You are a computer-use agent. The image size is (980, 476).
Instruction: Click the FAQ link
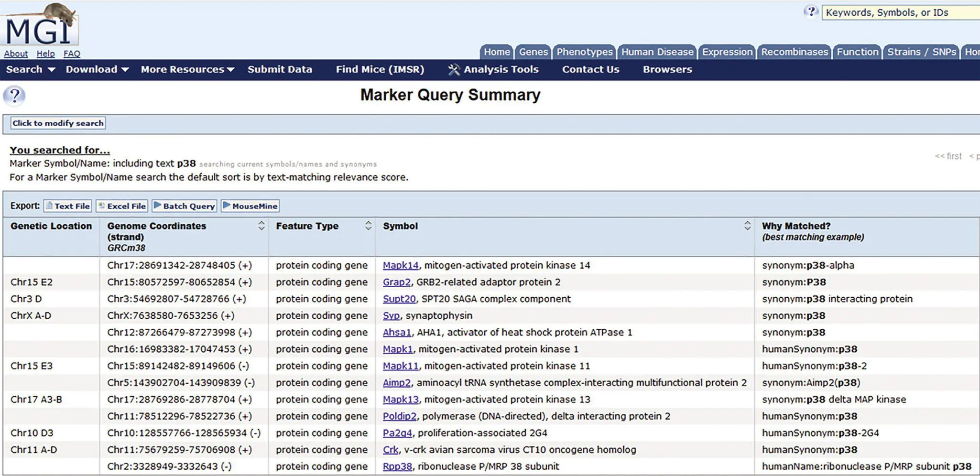tap(72, 54)
